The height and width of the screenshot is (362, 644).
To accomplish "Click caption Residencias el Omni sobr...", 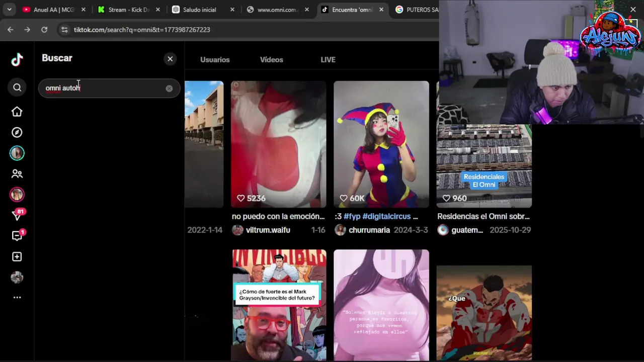I will tap(484, 216).
